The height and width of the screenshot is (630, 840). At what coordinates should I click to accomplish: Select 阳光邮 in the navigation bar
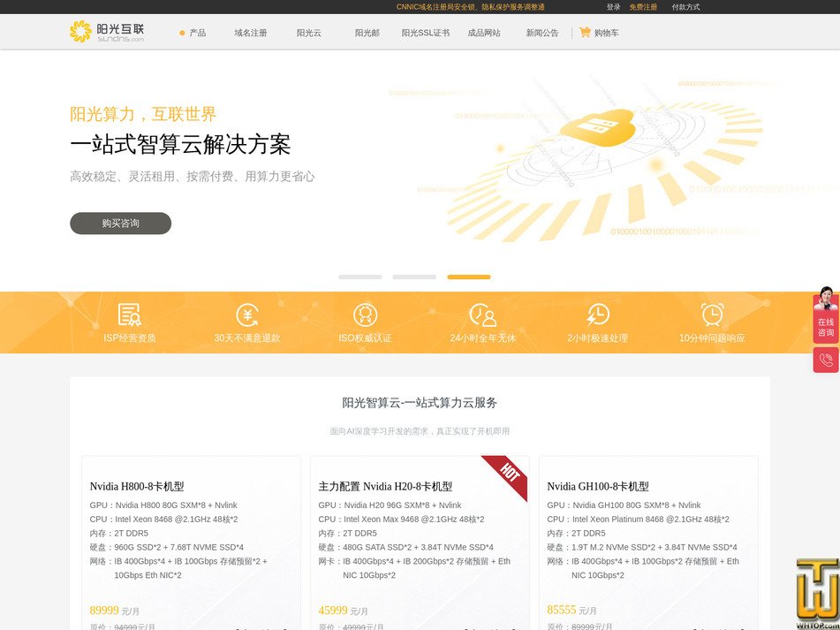coord(367,33)
